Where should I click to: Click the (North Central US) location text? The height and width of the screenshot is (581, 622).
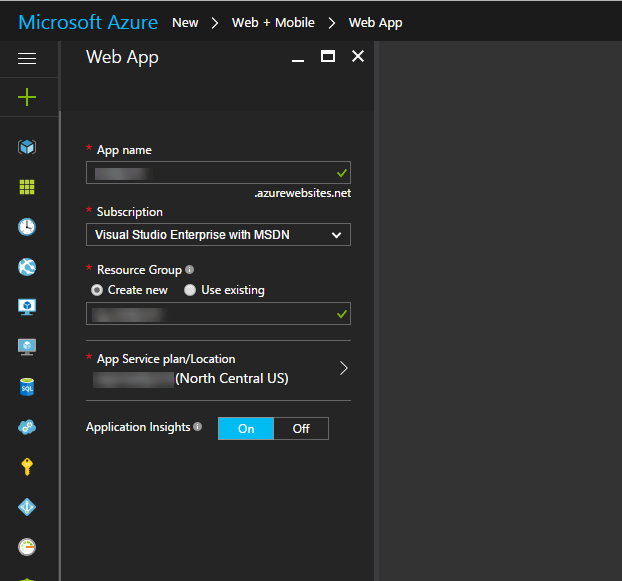232,378
